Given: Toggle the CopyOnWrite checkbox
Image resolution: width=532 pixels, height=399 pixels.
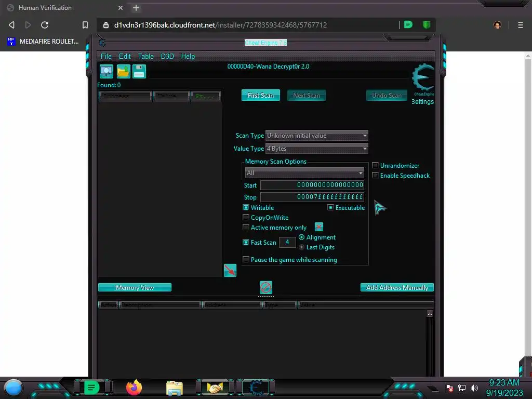Looking at the screenshot, I should [x=246, y=217].
